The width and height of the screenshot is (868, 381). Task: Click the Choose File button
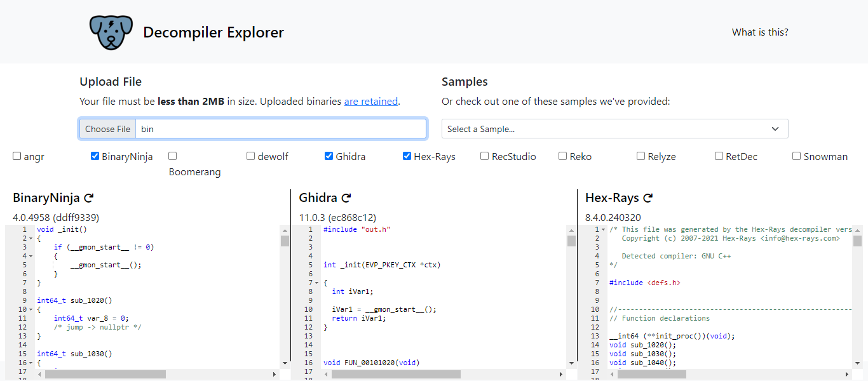(x=108, y=129)
